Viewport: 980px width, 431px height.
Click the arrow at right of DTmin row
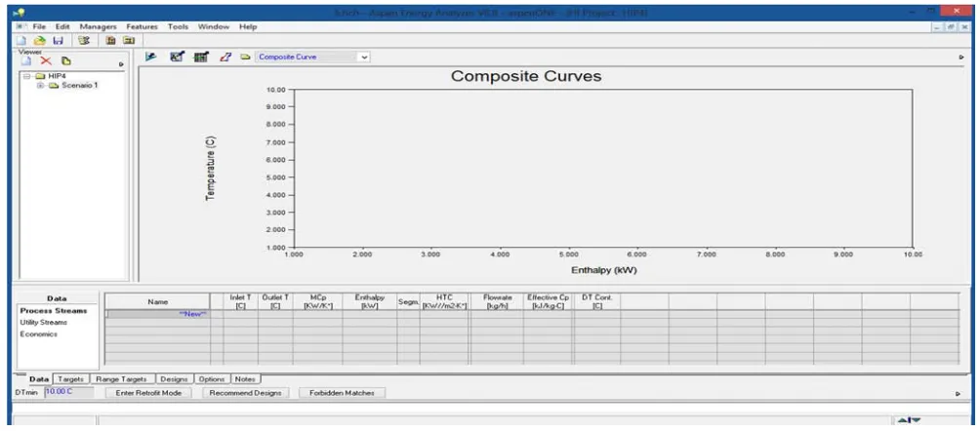pyautogui.click(x=958, y=394)
